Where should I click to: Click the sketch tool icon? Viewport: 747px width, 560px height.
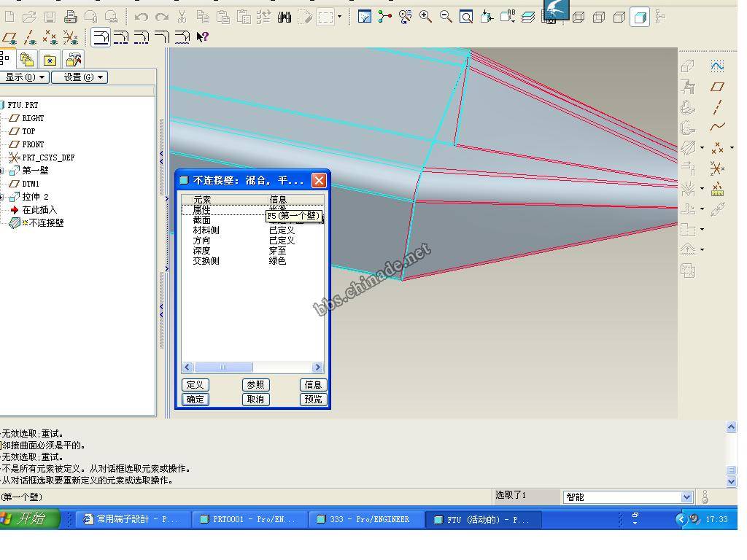tap(717, 66)
